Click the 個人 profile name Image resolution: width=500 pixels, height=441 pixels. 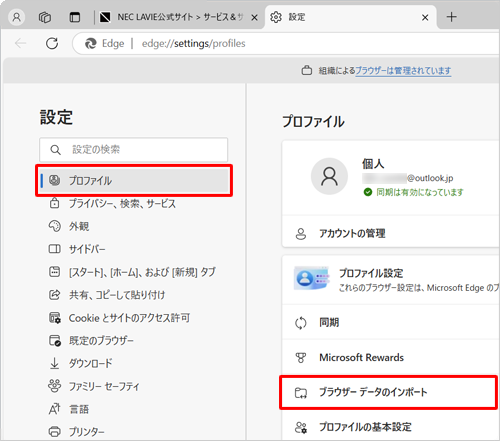pyautogui.click(x=373, y=164)
